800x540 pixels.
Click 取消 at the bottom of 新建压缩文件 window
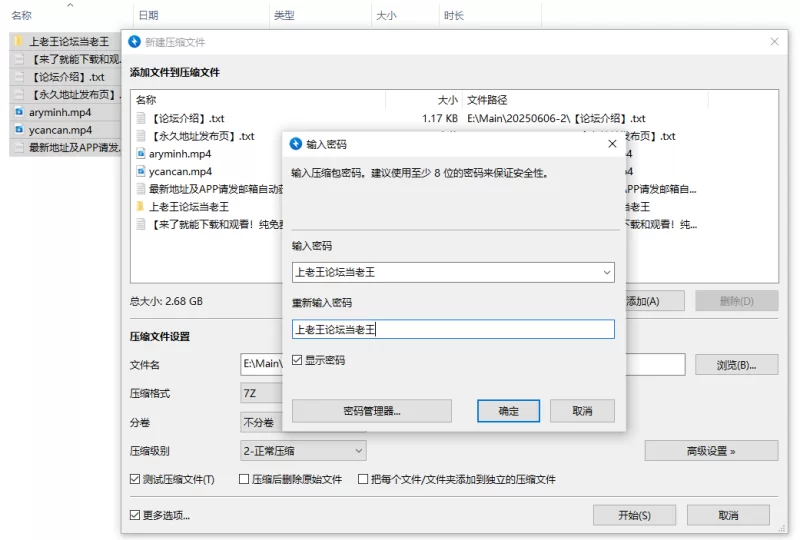728,515
